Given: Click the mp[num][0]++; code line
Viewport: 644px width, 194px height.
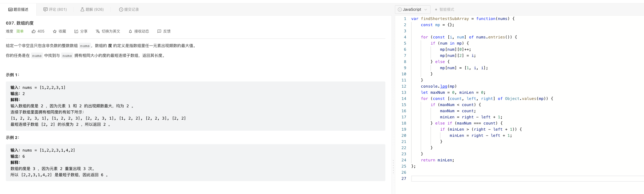Looking at the screenshot, I should pyautogui.click(x=455, y=49).
